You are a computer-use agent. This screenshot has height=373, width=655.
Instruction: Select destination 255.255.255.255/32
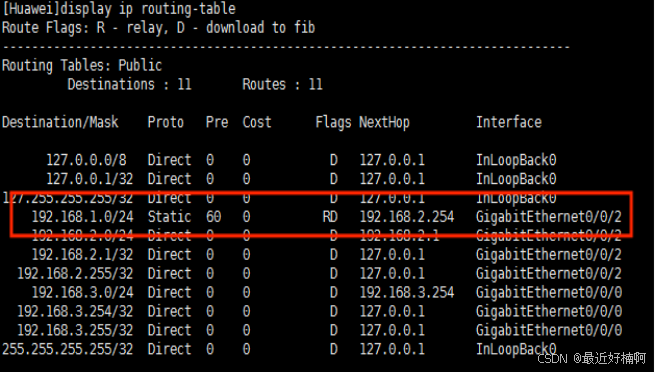pyautogui.click(x=68, y=349)
